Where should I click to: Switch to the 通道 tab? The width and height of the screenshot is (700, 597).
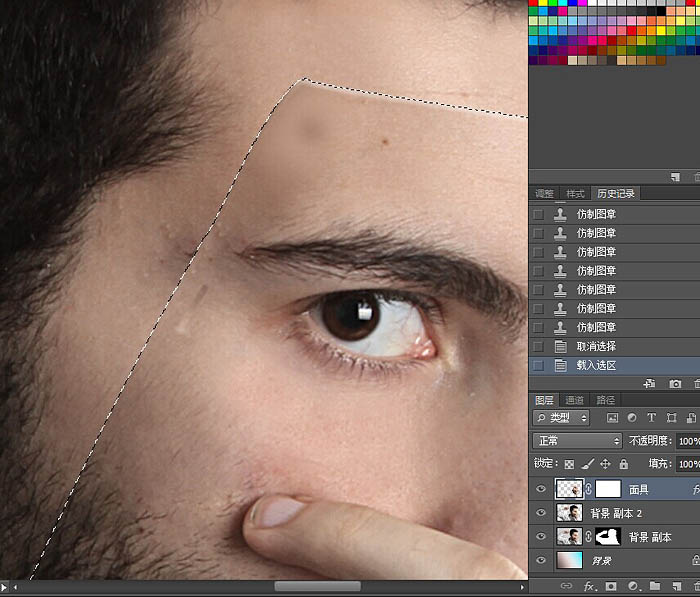pos(574,400)
